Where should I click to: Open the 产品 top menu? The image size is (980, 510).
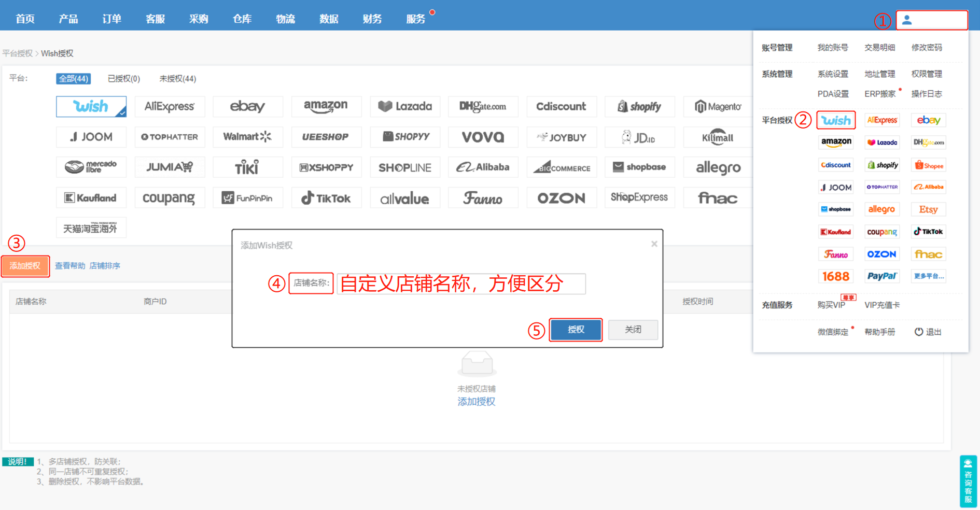click(68, 19)
